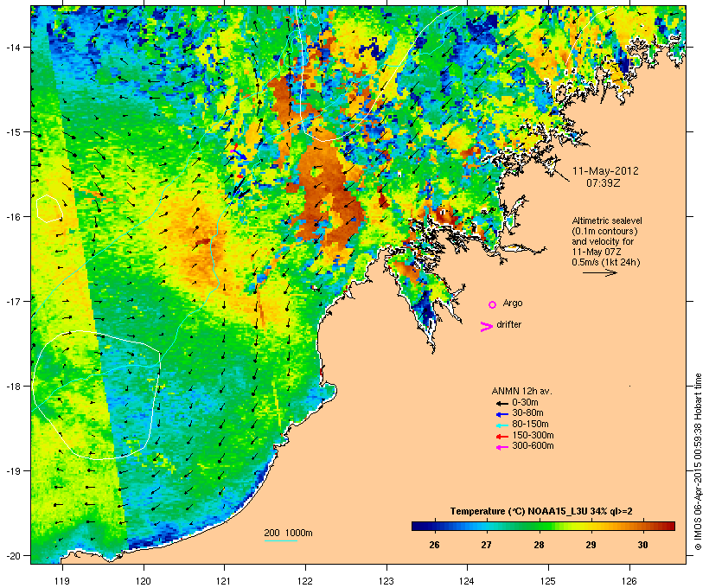Click the '30-80m' depth label
709x588 pixels.
point(527,413)
